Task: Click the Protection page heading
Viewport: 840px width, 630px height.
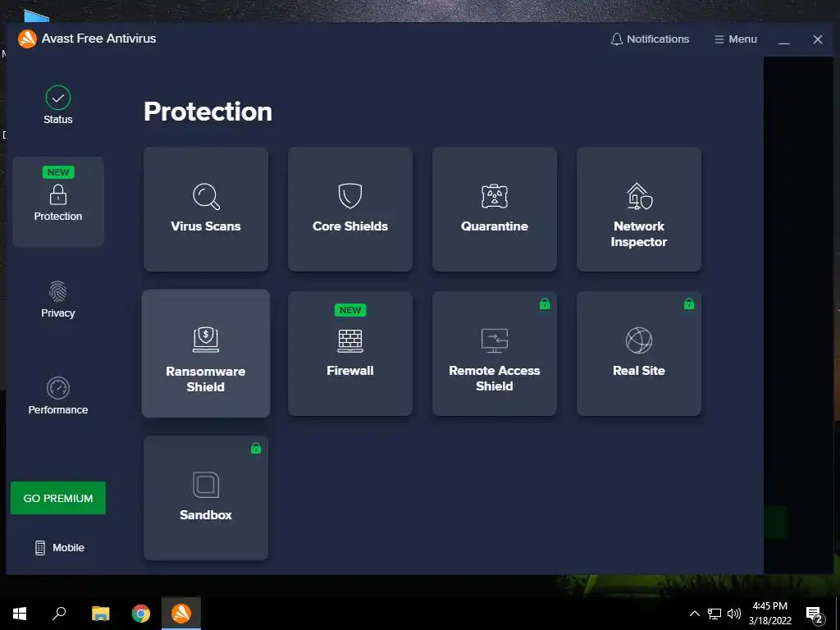Action: point(208,112)
